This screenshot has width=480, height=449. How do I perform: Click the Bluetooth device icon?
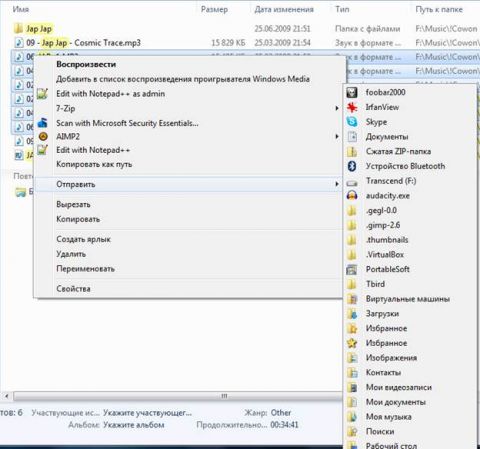[x=352, y=166]
